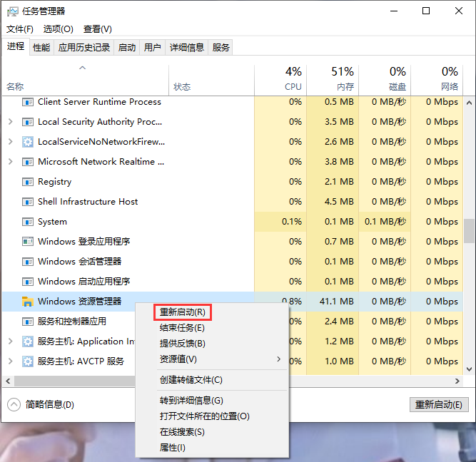Expand 服务主机: Application row
The image size is (476, 462).
click(x=10, y=342)
